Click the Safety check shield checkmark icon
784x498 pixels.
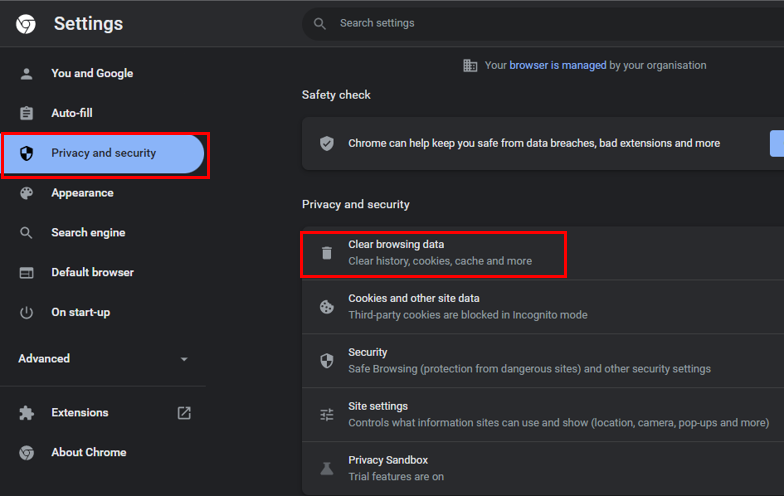(326, 144)
